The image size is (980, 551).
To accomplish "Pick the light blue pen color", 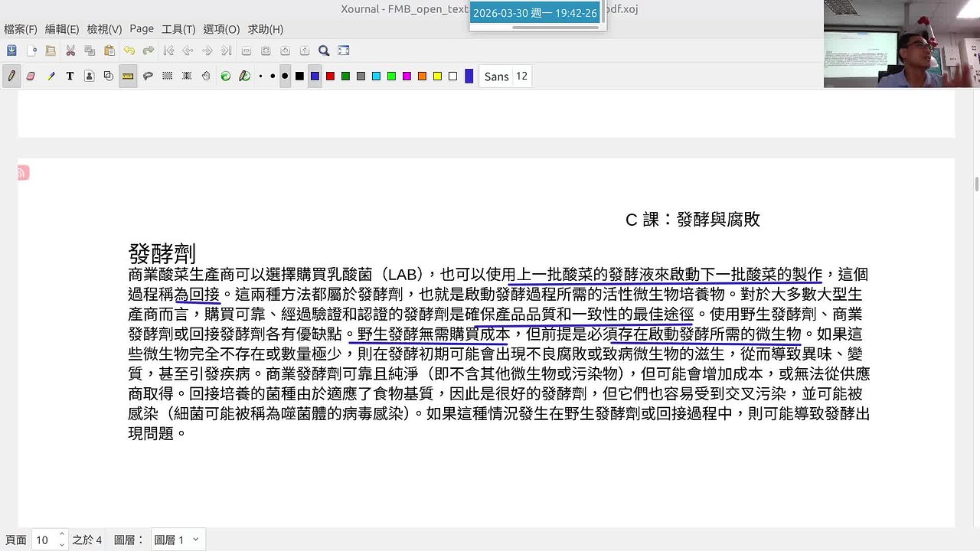I will coord(376,76).
